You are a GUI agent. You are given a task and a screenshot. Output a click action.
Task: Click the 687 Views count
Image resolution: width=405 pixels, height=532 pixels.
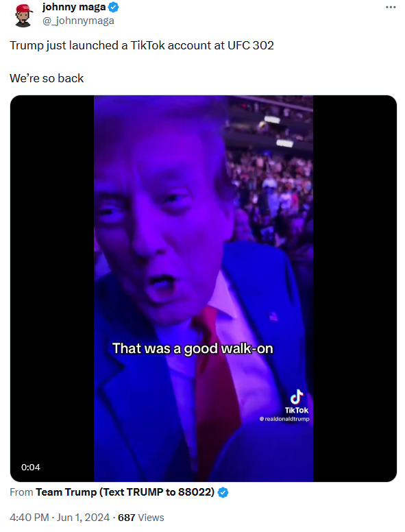pos(140,518)
